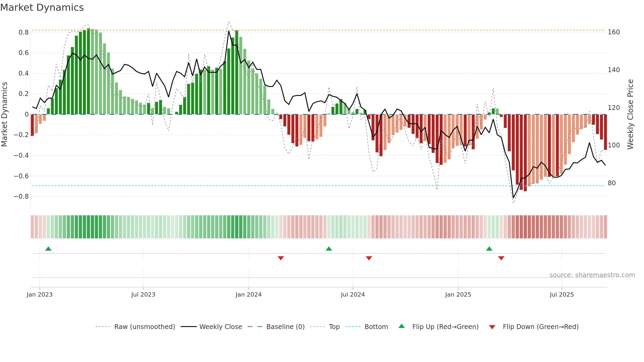
Task: Select the Flip Up marker before Jul 2024
Action: [x=329, y=249]
